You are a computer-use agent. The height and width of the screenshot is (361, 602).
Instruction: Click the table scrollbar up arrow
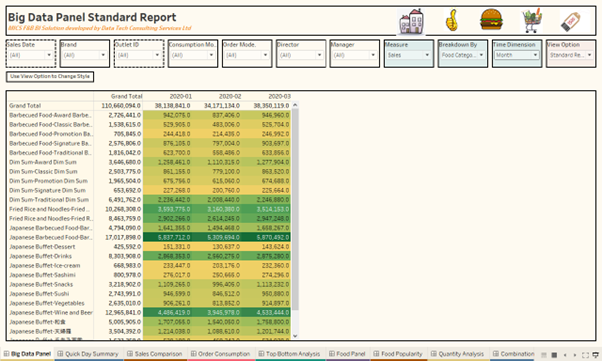pyautogui.click(x=295, y=105)
